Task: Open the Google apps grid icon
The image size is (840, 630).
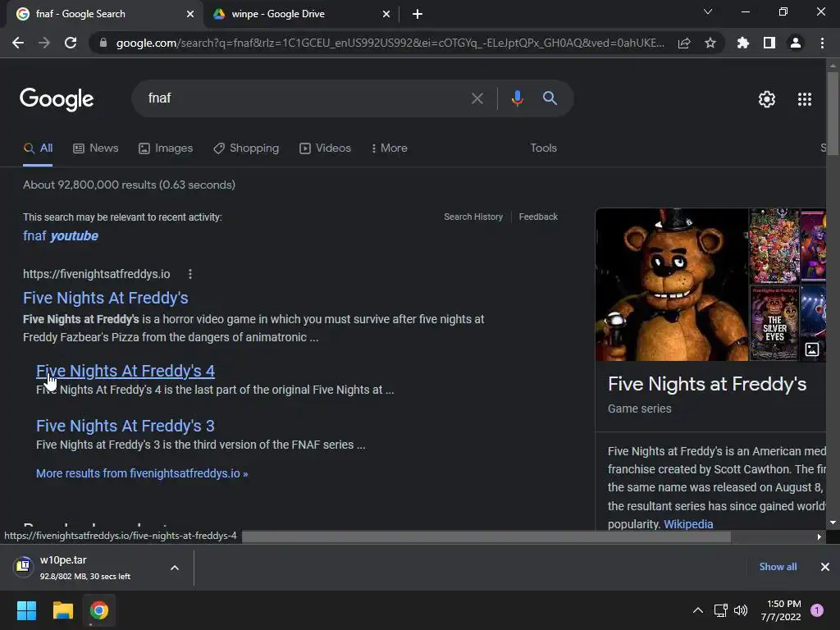Action: 805,99
